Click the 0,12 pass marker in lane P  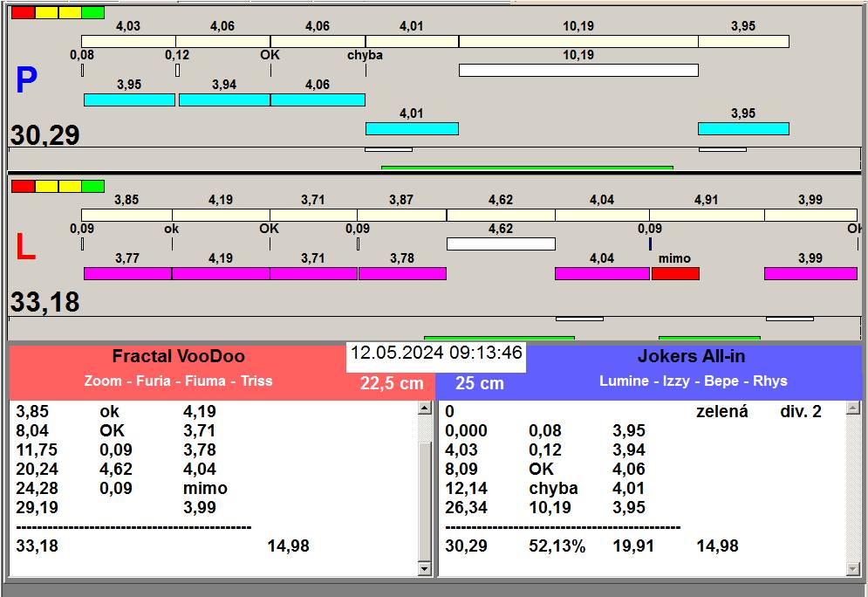pos(177,71)
